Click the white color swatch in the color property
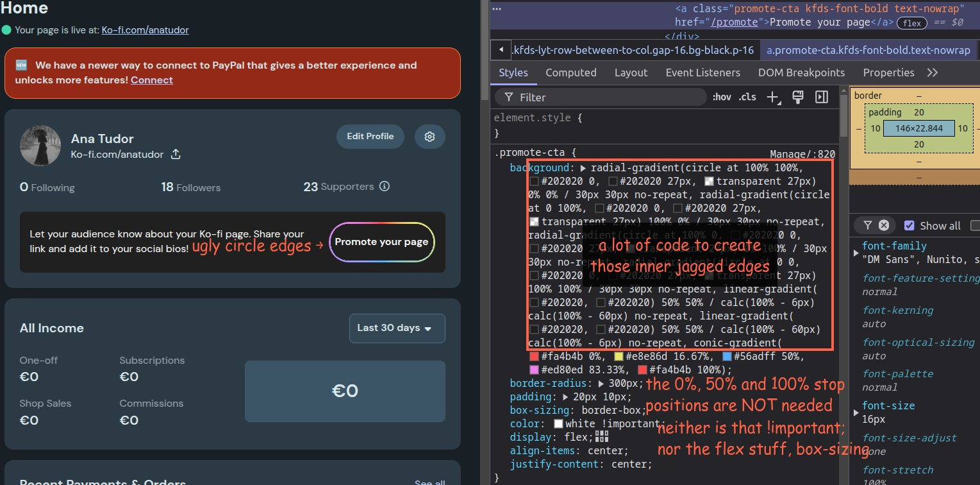The height and width of the screenshot is (485, 980). tap(558, 424)
